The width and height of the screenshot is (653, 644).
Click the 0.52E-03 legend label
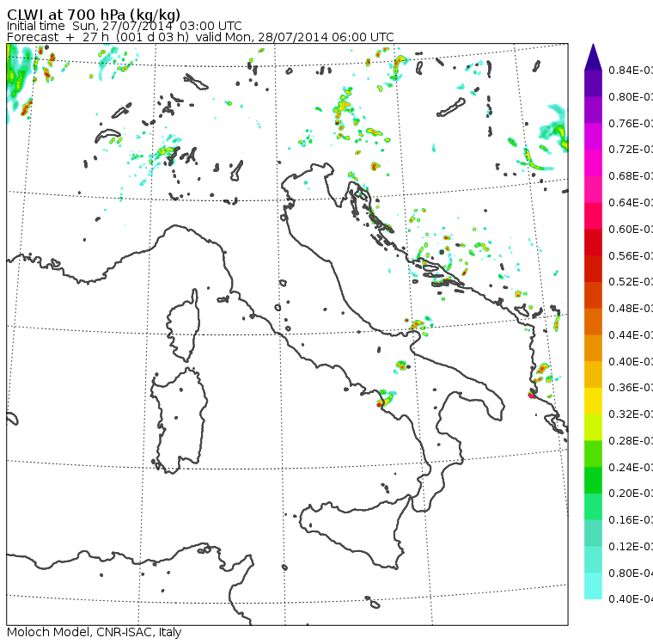631,282
